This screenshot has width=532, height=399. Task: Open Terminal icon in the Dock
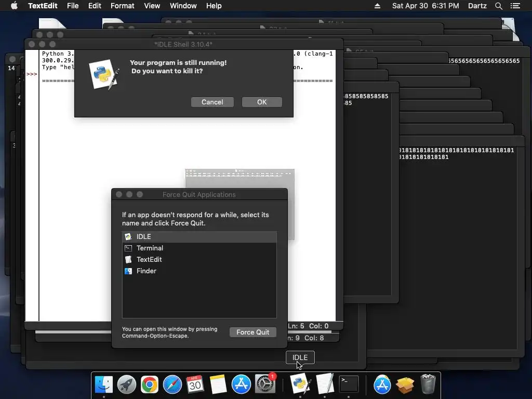tap(349, 384)
